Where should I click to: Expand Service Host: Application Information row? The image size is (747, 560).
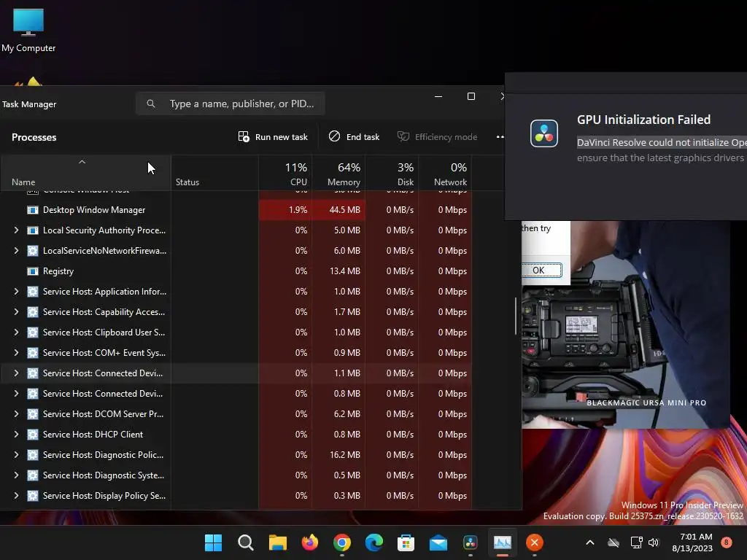pyautogui.click(x=16, y=292)
